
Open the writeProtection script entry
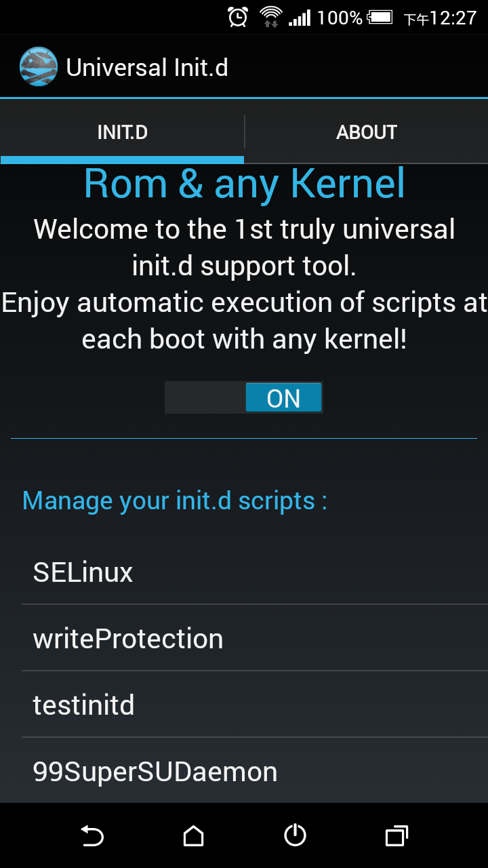point(255,639)
